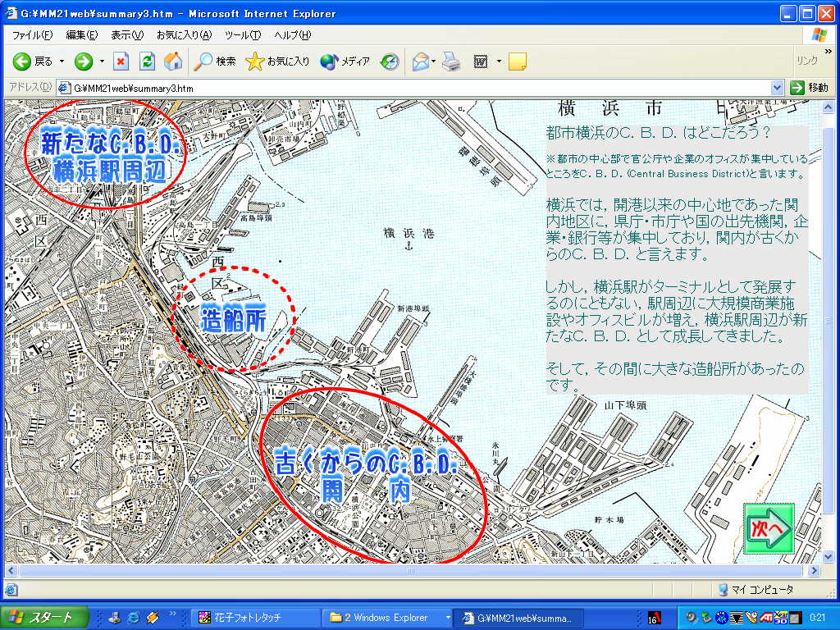Click the horizontal scrollbar left arrow
The height and width of the screenshot is (630, 840).
click(11, 571)
